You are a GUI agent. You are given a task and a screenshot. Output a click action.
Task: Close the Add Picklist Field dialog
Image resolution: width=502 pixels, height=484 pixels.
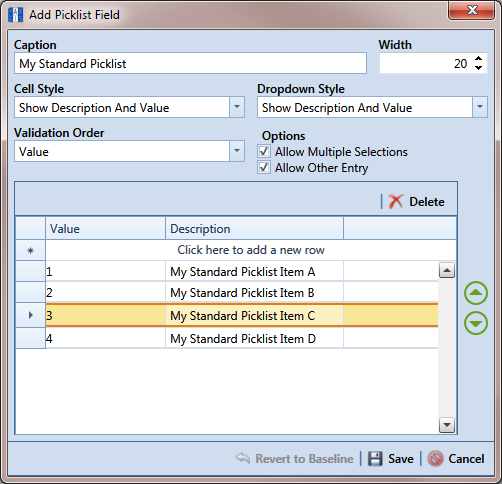pyautogui.click(x=472, y=10)
